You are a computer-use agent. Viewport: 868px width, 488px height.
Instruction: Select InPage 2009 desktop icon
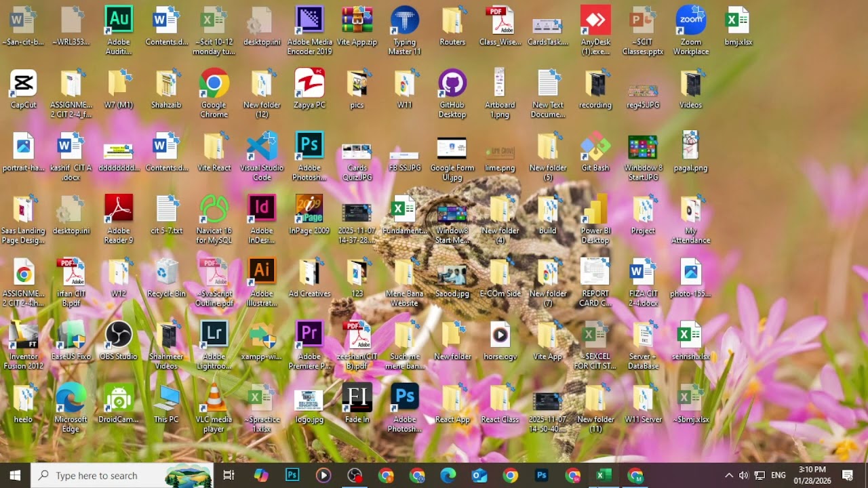click(309, 215)
